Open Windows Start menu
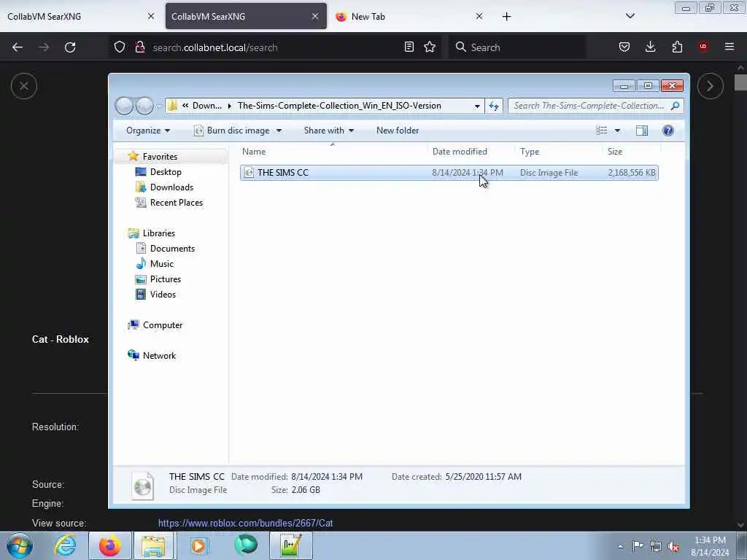The image size is (747, 560). (20, 545)
